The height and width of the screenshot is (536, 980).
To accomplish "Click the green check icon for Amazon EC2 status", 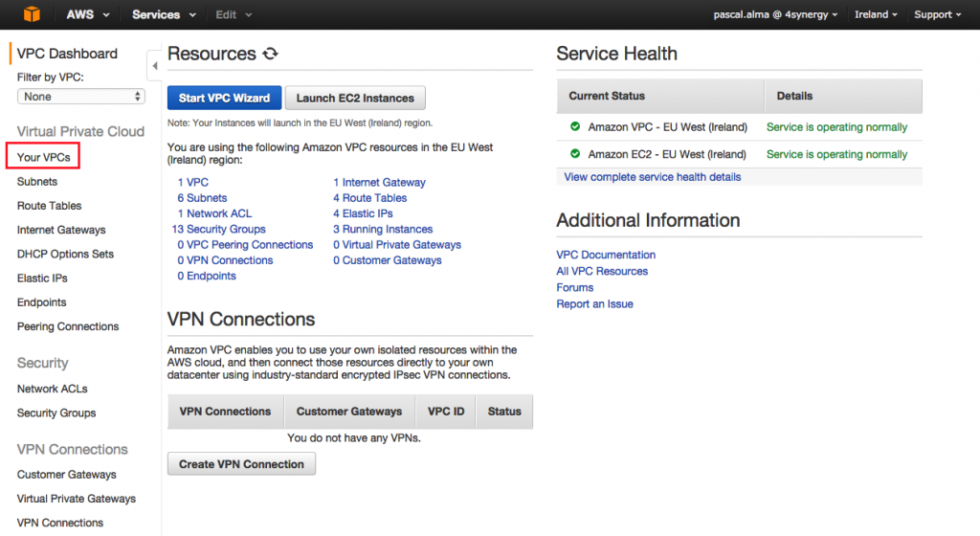I will (575, 154).
